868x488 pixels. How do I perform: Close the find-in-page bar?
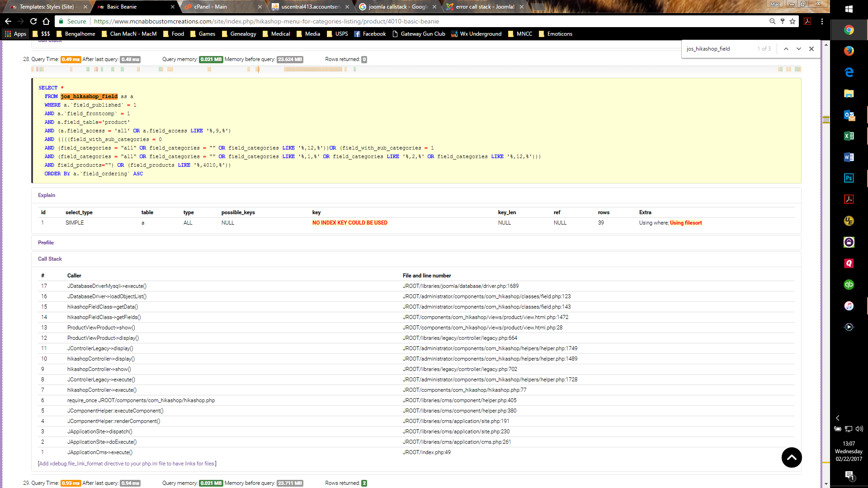coord(811,49)
